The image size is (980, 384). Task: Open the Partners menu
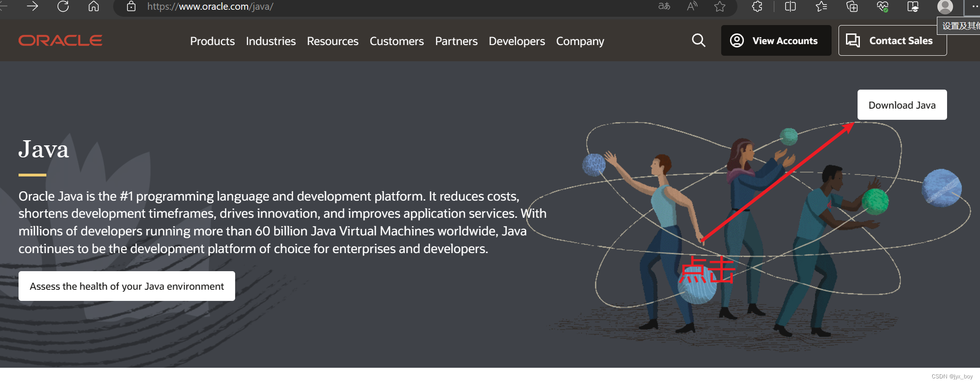click(456, 41)
